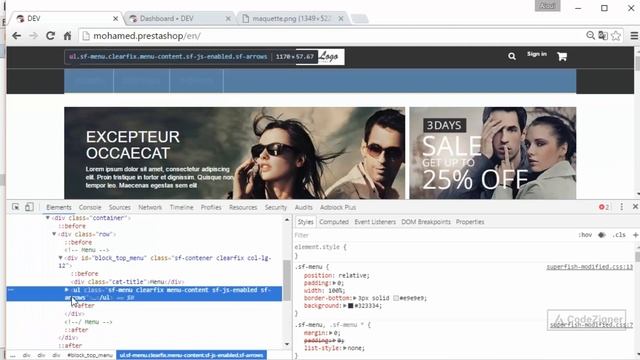Activate the inspect element picker tool
Viewport: 640px width, 360px height.
(16, 207)
